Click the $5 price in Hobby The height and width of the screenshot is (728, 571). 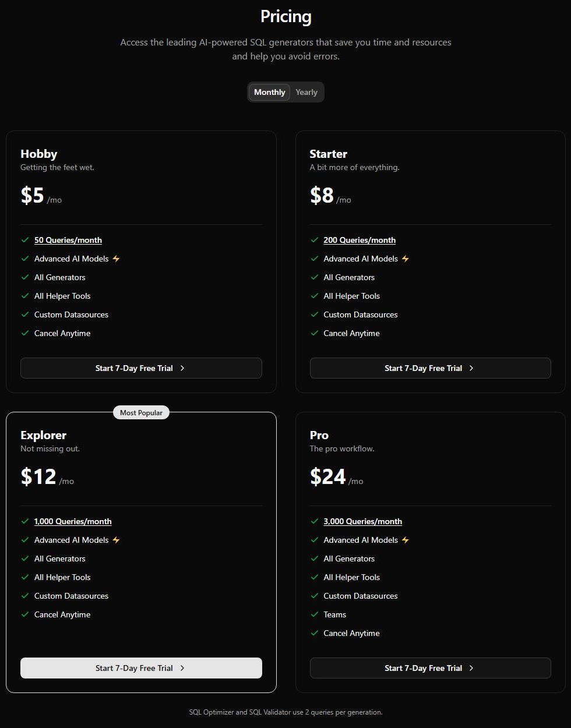(x=33, y=195)
